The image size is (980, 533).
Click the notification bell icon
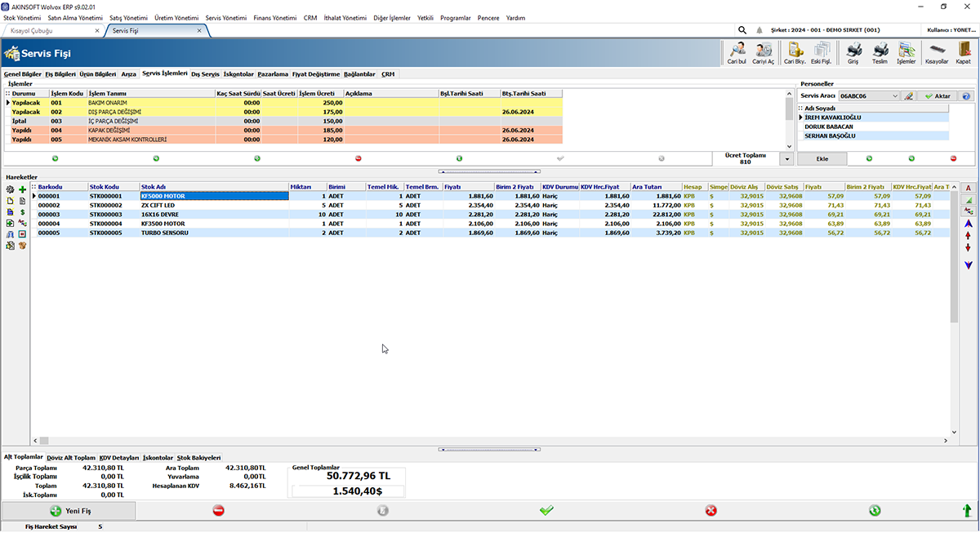click(x=759, y=30)
